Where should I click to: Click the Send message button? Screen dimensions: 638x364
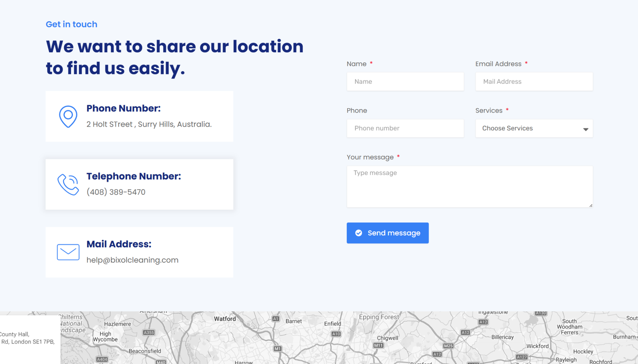pos(388,233)
